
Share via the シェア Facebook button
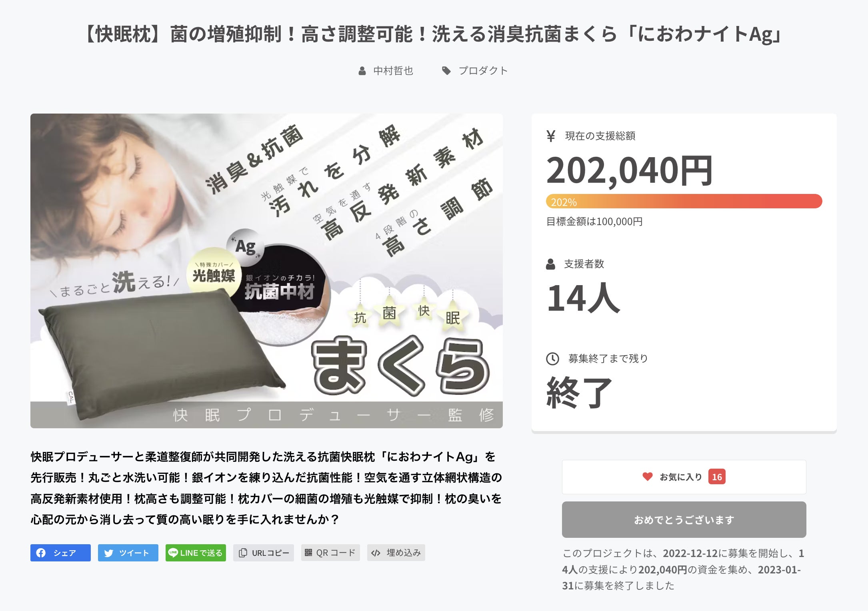pyautogui.click(x=60, y=553)
